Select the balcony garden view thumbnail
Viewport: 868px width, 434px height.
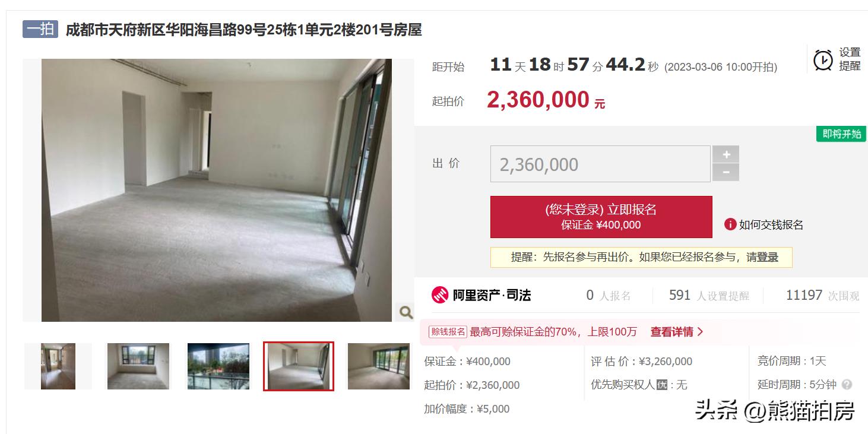coord(218,366)
